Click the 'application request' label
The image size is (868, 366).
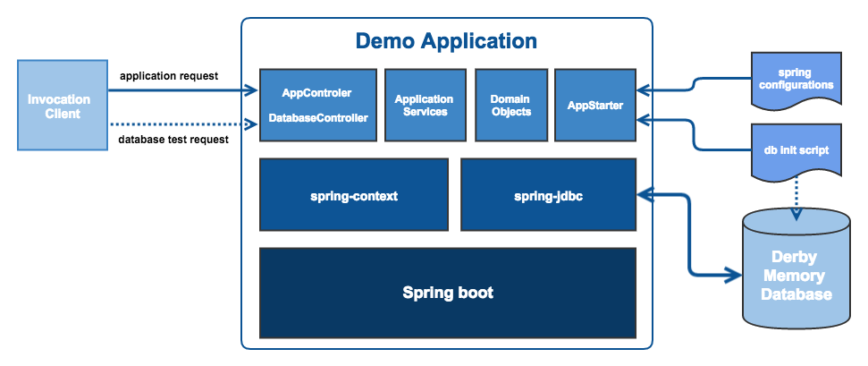pyautogui.click(x=169, y=76)
